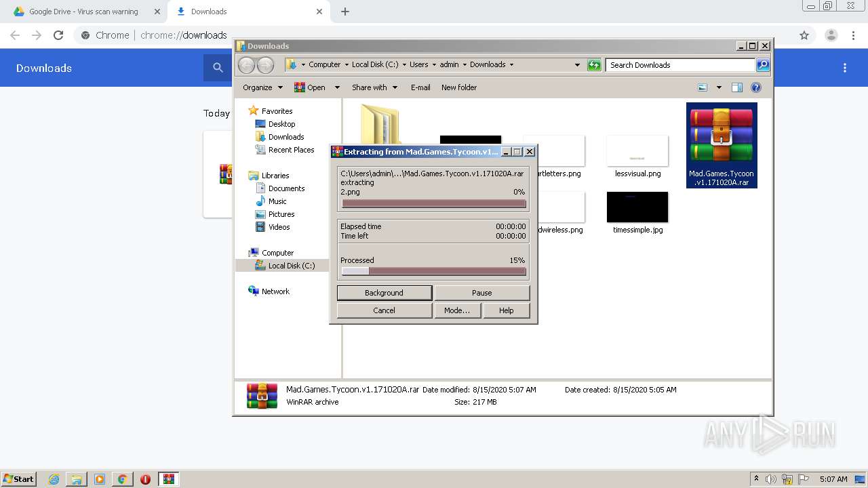This screenshot has height=488, width=868.
Task: Click the Chrome downloads search icon
Action: click(218, 68)
